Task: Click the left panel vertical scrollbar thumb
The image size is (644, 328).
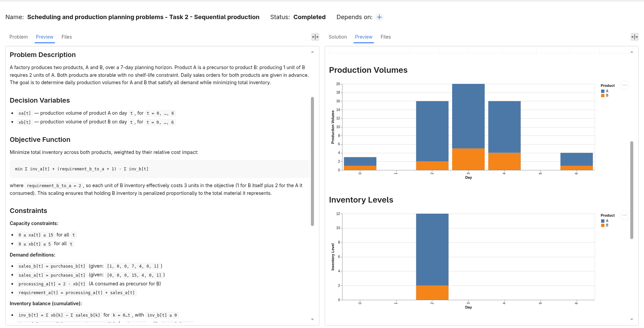Action: [312, 161]
